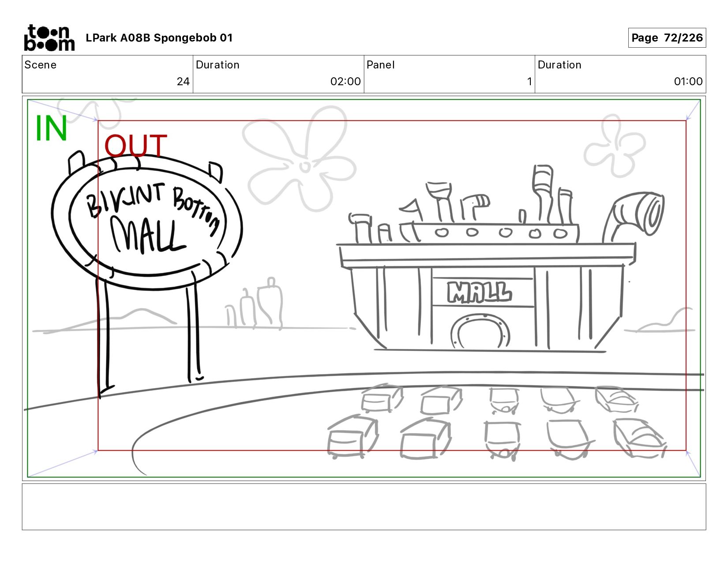Screen dimensions: 728x563
Task: Click the 'Scene' header label
Action: point(40,65)
